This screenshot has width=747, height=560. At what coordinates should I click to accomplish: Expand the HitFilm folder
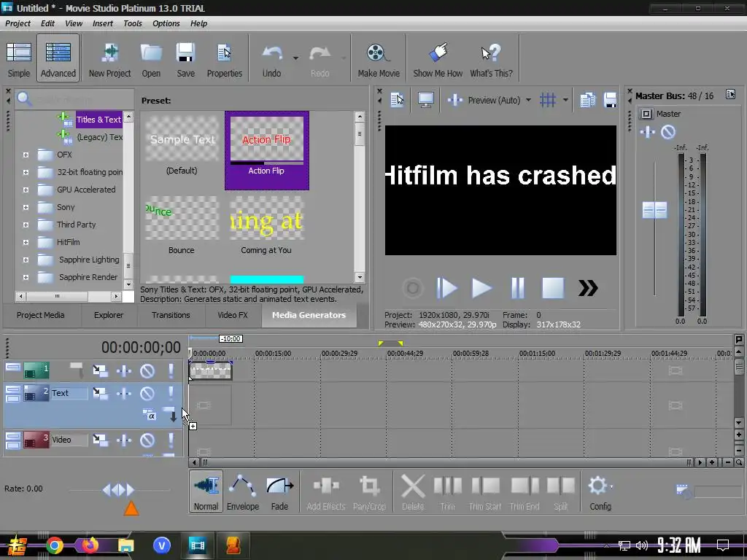tap(26, 242)
